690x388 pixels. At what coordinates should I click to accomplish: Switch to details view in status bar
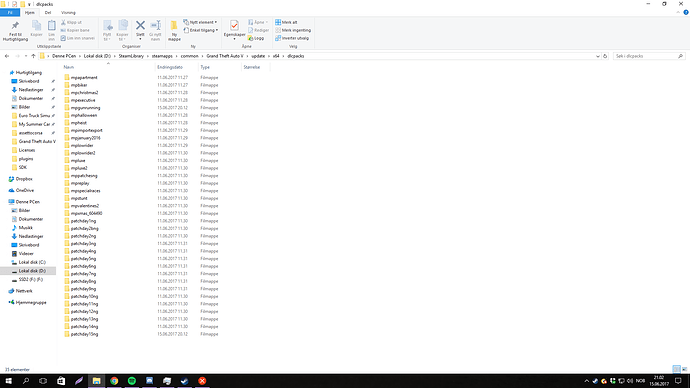point(677,369)
